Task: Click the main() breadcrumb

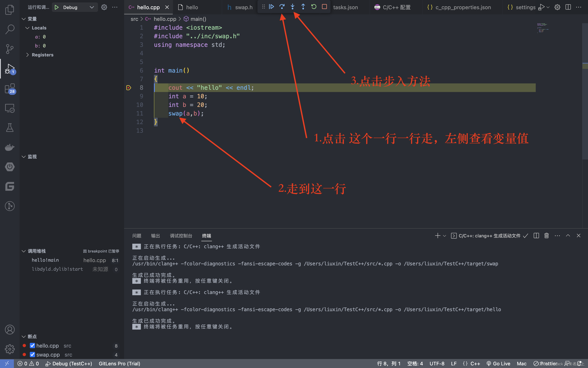Action: (195, 19)
